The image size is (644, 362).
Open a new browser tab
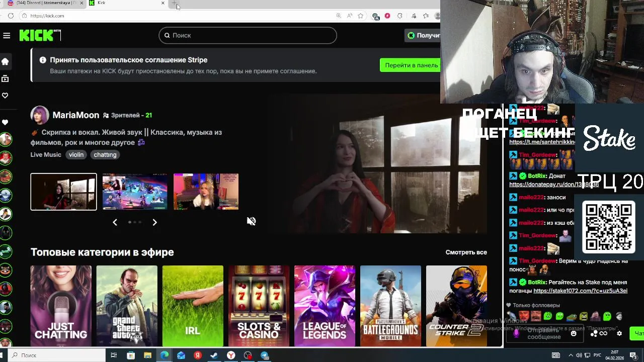(x=174, y=3)
